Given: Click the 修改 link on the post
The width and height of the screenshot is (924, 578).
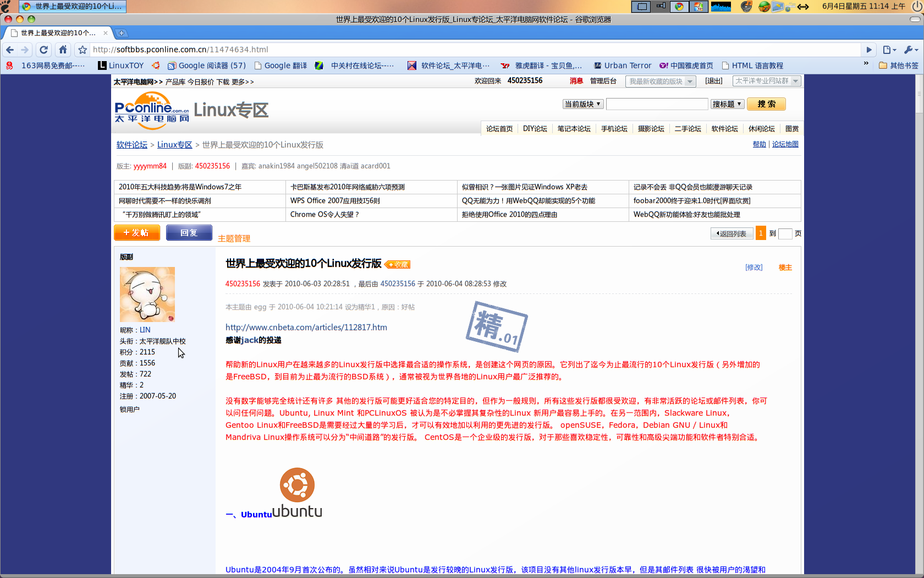Looking at the screenshot, I should coord(754,268).
